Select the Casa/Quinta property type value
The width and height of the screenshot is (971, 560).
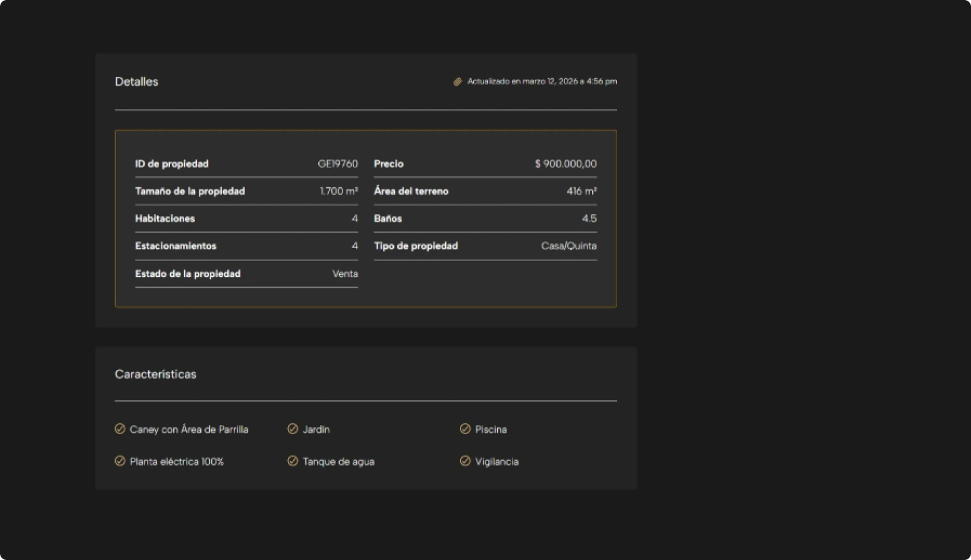[x=569, y=246]
